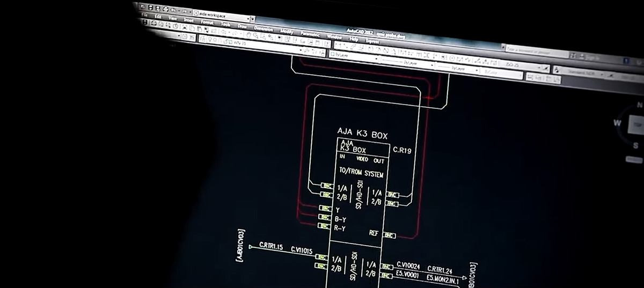644x288 pixels.
Task: Click the Undo arrow in quick access toolbar
Action: click(x=173, y=10)
